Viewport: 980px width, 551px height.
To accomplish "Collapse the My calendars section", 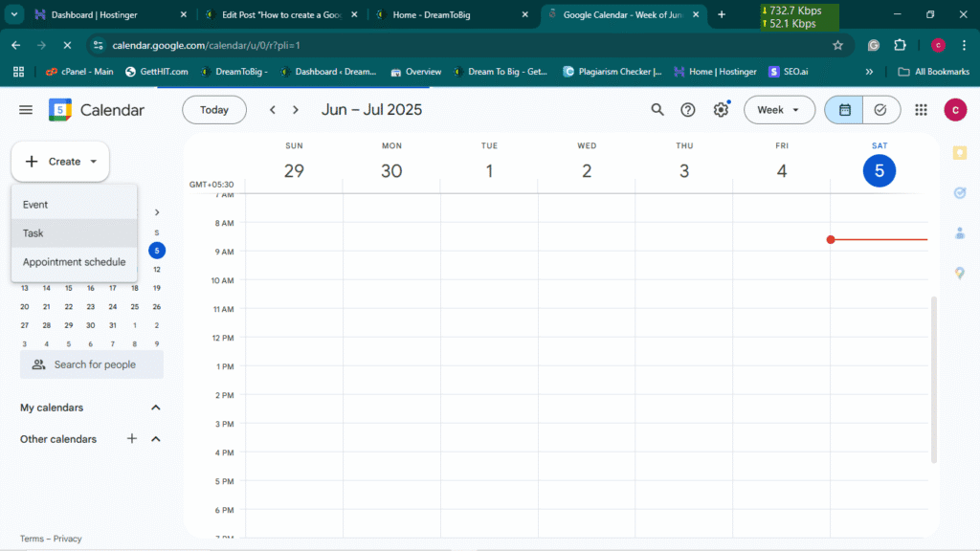I will click(x=156, y=408).
